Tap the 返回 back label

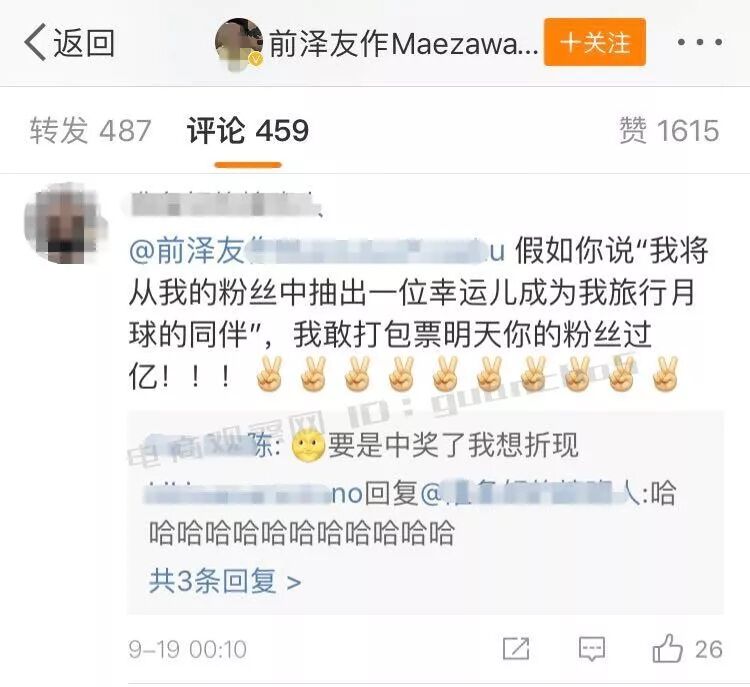coord(84,43)
